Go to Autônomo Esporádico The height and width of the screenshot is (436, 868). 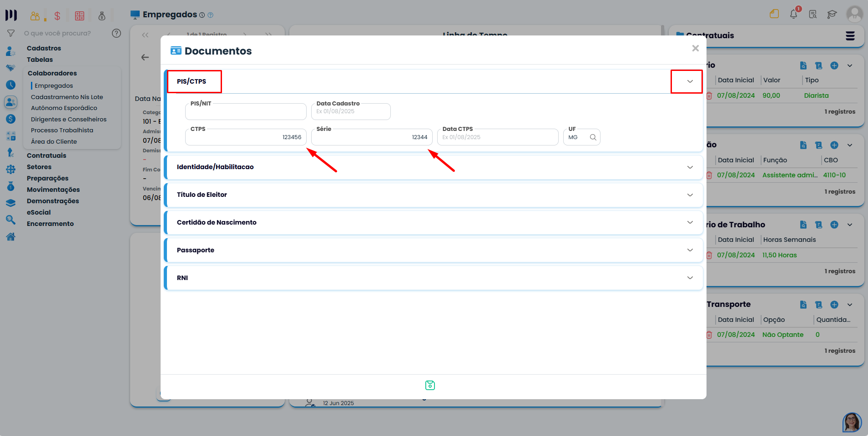[x=64, y=108]
